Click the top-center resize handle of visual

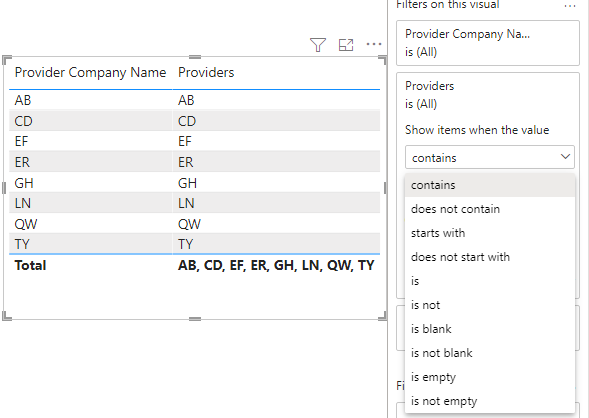point(195,57)
